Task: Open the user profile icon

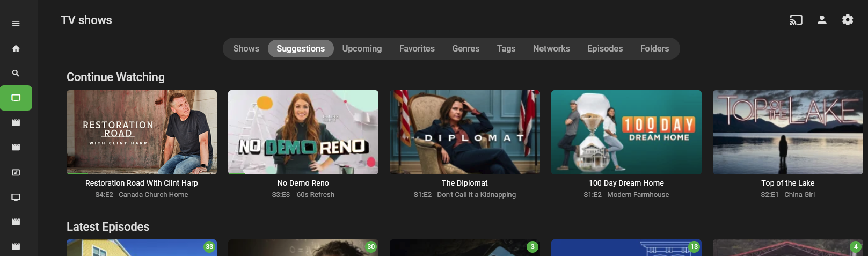Action: click(822, 20)
